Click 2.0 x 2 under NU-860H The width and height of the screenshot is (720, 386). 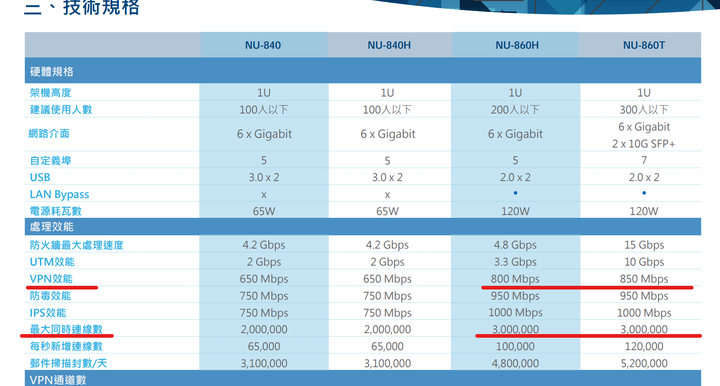515,177
